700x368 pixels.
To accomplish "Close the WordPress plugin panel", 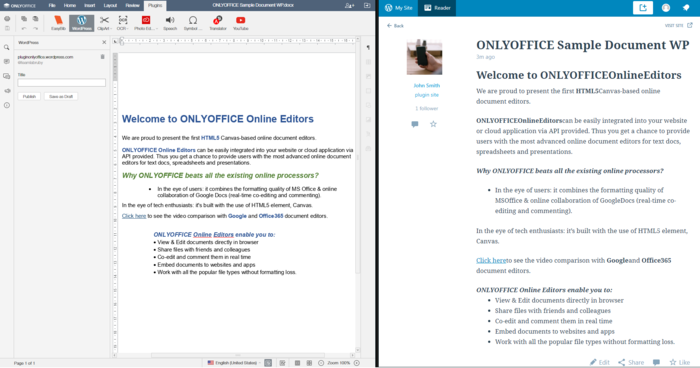I will [x=104, y=42].
